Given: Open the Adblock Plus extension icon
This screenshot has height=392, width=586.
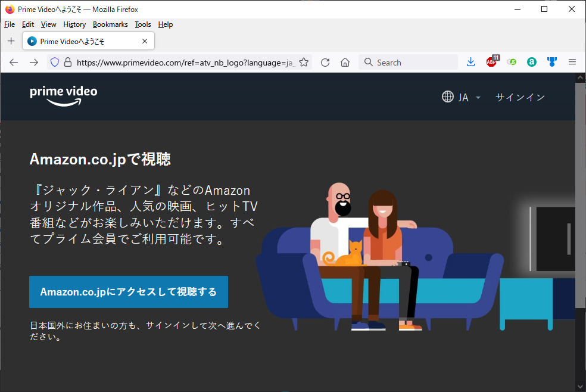Looking at the screenshot, I should [x=491, y=62].
